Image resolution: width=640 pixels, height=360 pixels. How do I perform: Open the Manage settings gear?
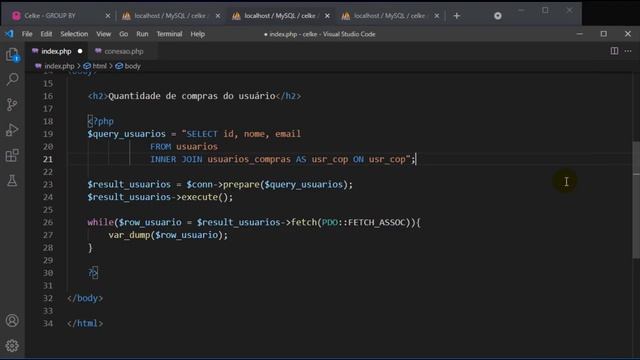tap(12, 346)
